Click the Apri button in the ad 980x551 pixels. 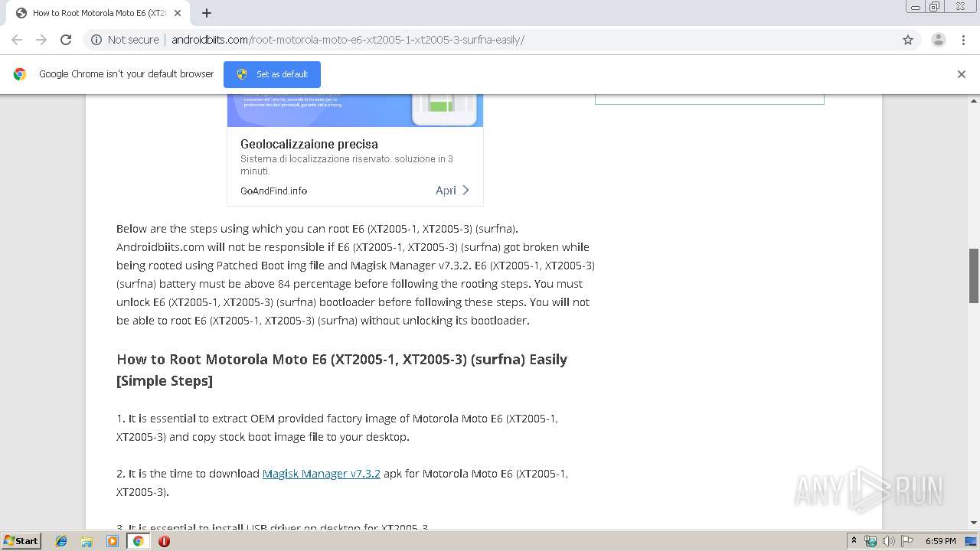(452, 191)
